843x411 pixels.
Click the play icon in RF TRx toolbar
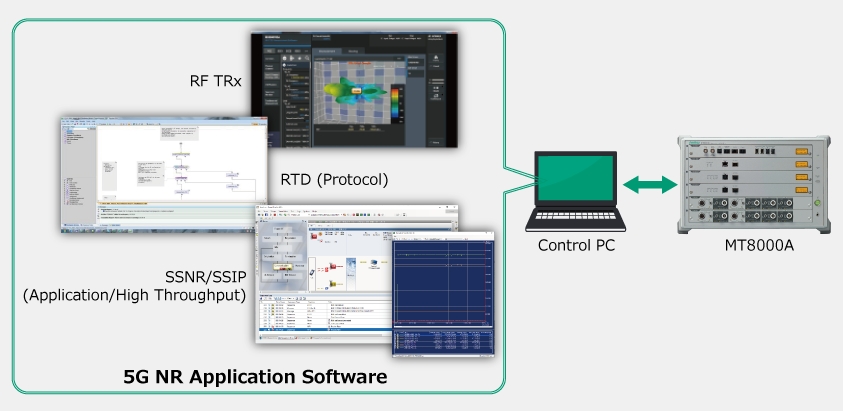pyautogui.click(x=292, y=58)
